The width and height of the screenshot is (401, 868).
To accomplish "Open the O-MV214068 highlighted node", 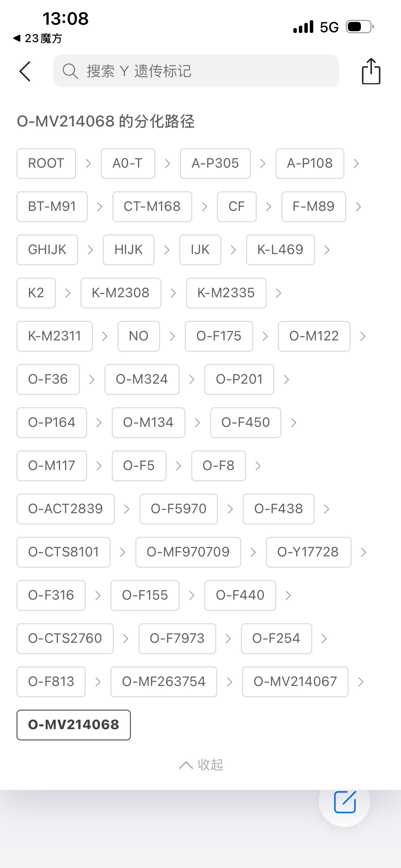I will click(x=74, y=725).
